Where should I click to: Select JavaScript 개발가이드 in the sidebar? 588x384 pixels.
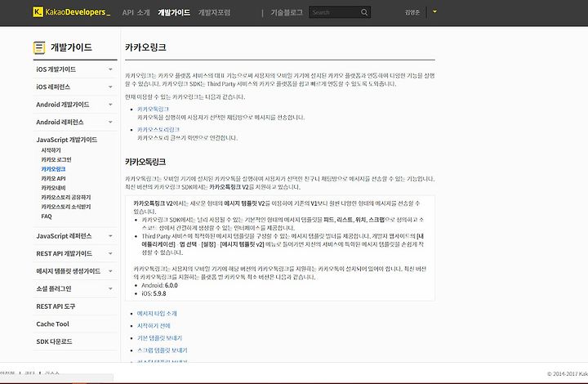point(67,140)
